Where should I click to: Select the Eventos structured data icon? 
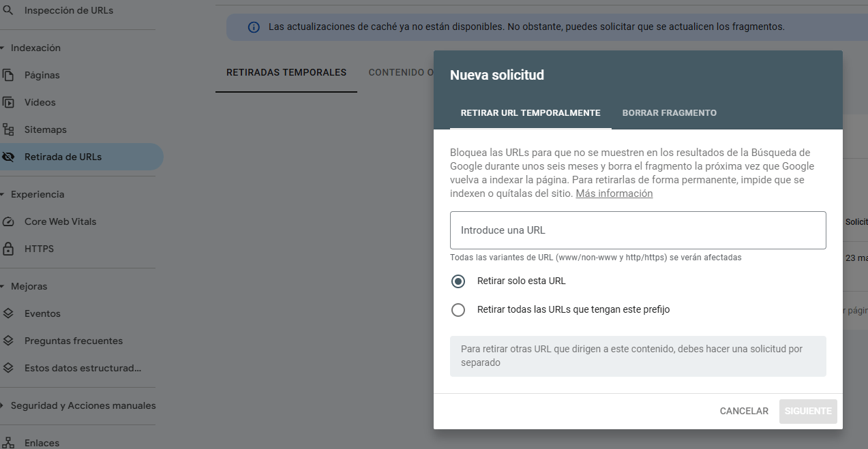point(12,313)
